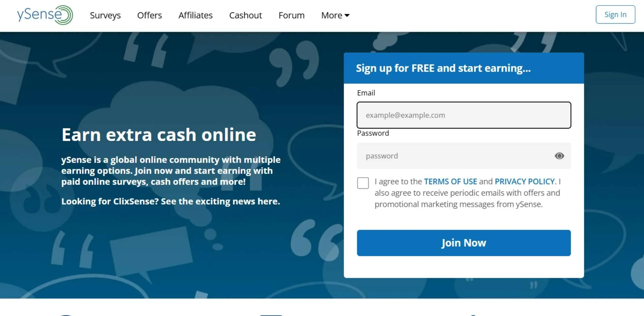Click the ySense logo icon
The height and width of the screenshot is (316, 644).
(45, 15)
